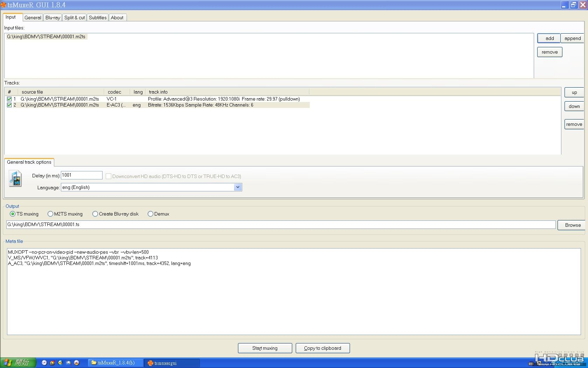
Task: Click the Start muxing button
Action: click(265, 348)
